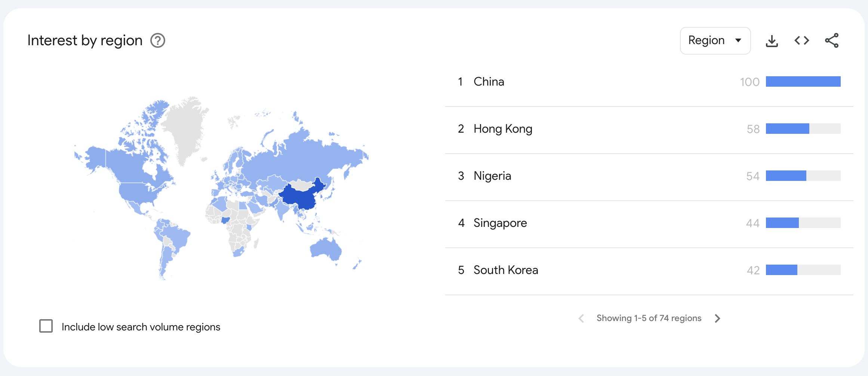Click Hong Kong's interest bar showing 58
The height and width of the screenshot is (376, 868).
click(x=803, y=129)
